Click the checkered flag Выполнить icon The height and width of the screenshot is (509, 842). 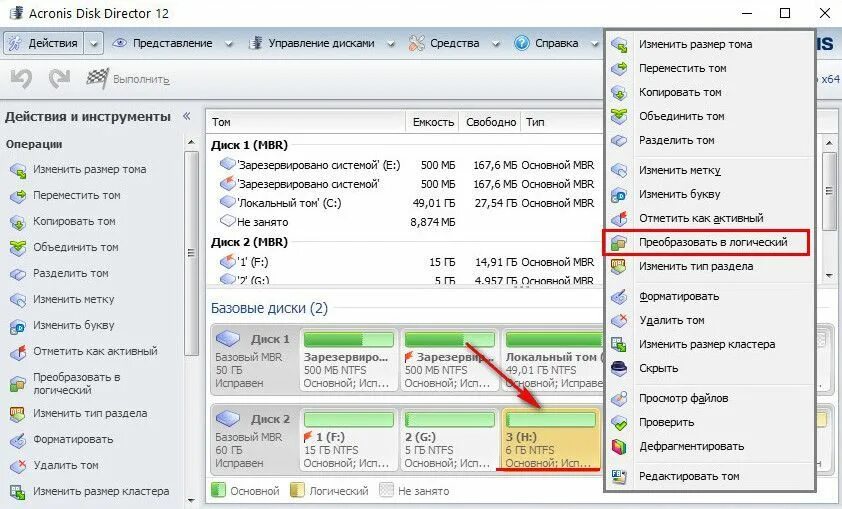tap(97, 79)
